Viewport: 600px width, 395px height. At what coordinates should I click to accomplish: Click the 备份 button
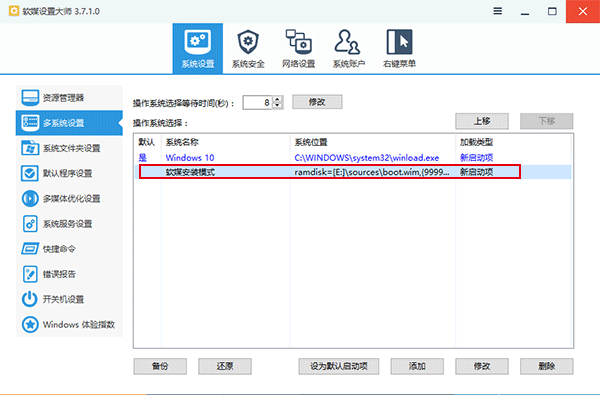point(160,366)
